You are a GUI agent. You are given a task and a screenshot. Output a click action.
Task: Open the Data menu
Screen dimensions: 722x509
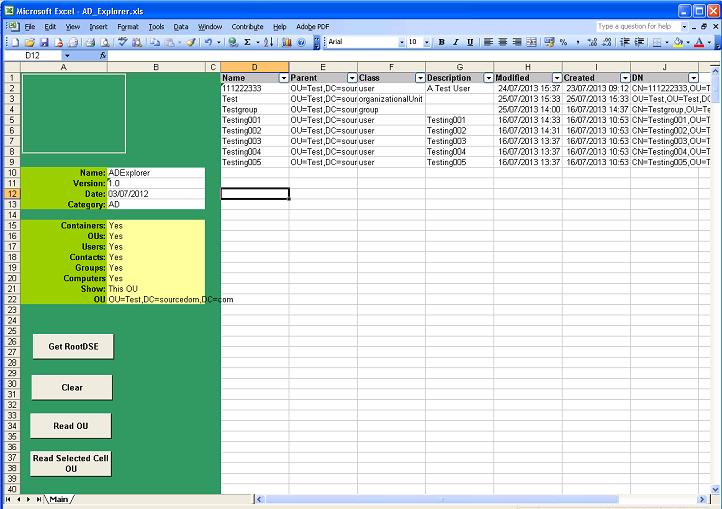pyautogui.click(x=181, y=26)
